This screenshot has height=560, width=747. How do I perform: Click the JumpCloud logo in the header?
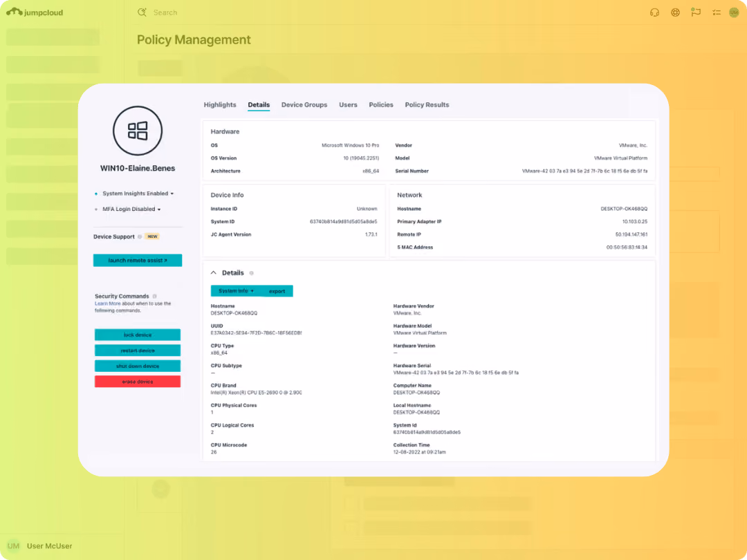coord(35,12)
